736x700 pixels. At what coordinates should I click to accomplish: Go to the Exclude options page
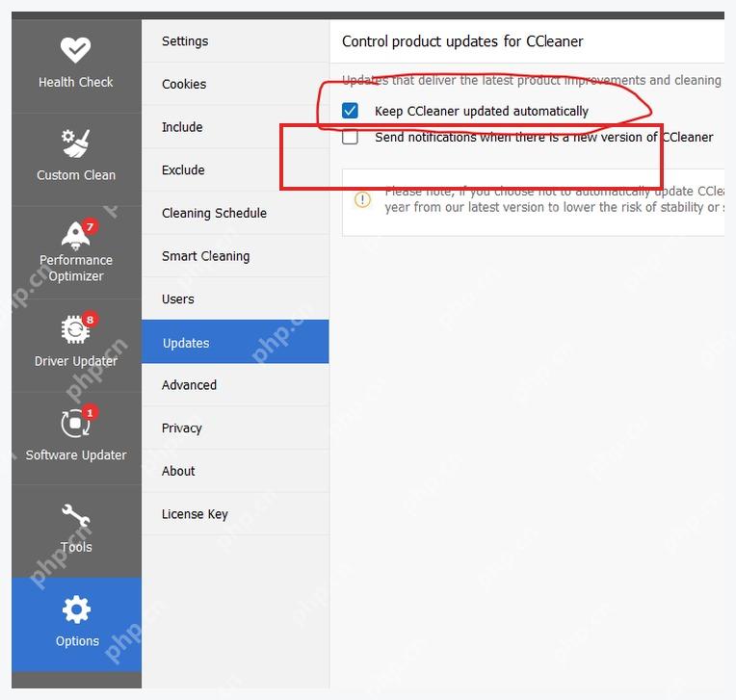(x=235, y=169)
